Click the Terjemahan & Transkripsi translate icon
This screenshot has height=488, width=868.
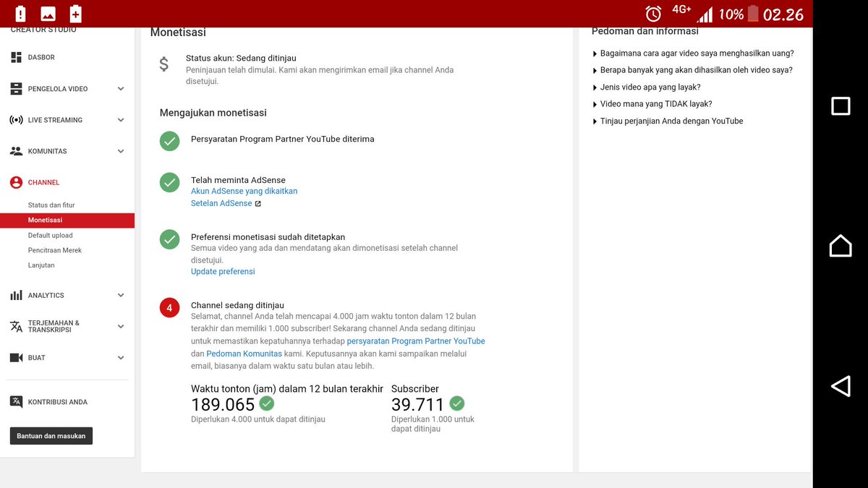16,326
